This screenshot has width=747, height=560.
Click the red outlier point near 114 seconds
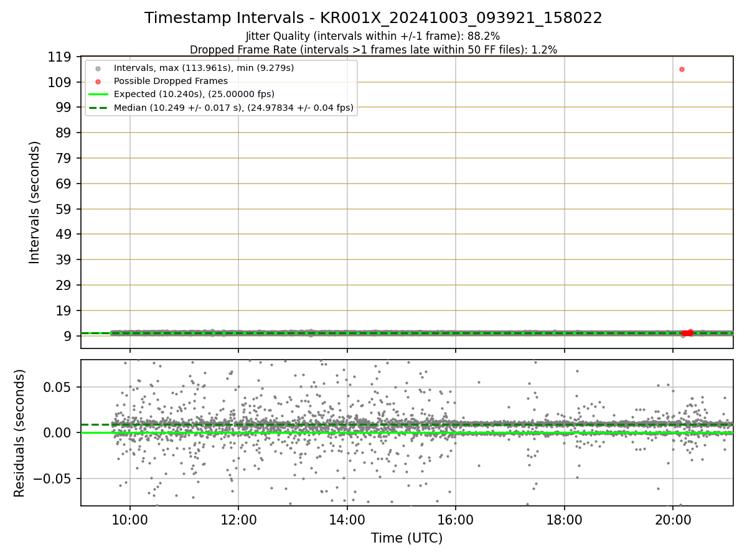coord(682,69)
